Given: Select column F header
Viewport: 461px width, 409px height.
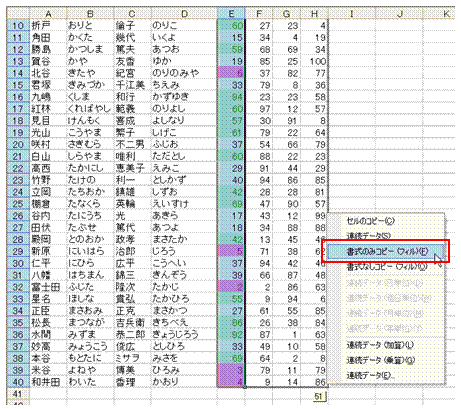Looking at the screenshot, I should 259,14.
